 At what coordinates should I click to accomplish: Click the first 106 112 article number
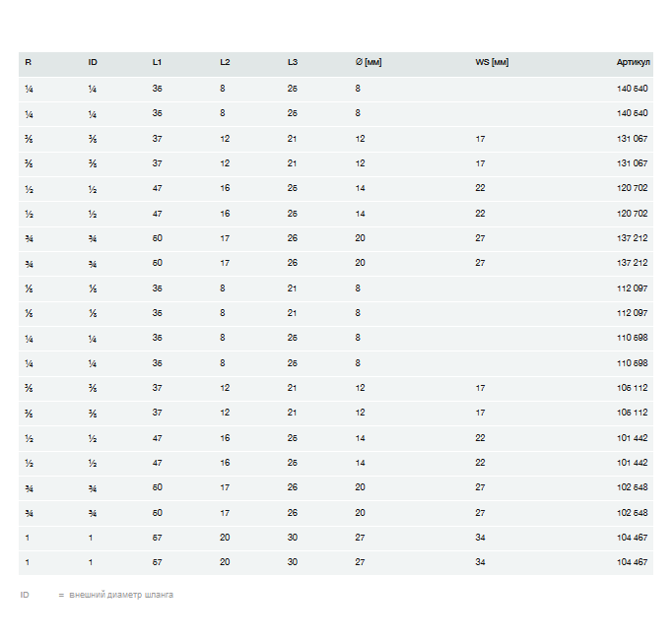tap(632, 388)
